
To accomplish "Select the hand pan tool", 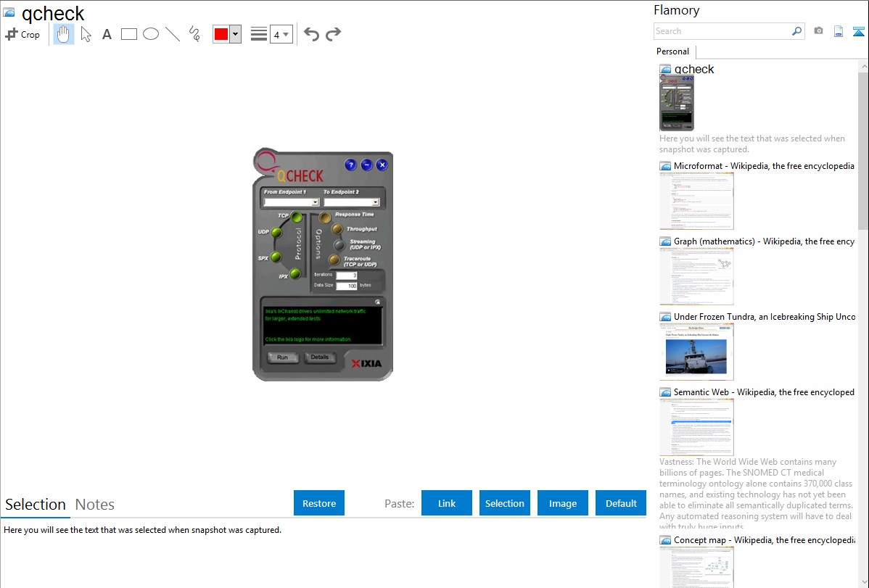I will click(x=63, y=34).
